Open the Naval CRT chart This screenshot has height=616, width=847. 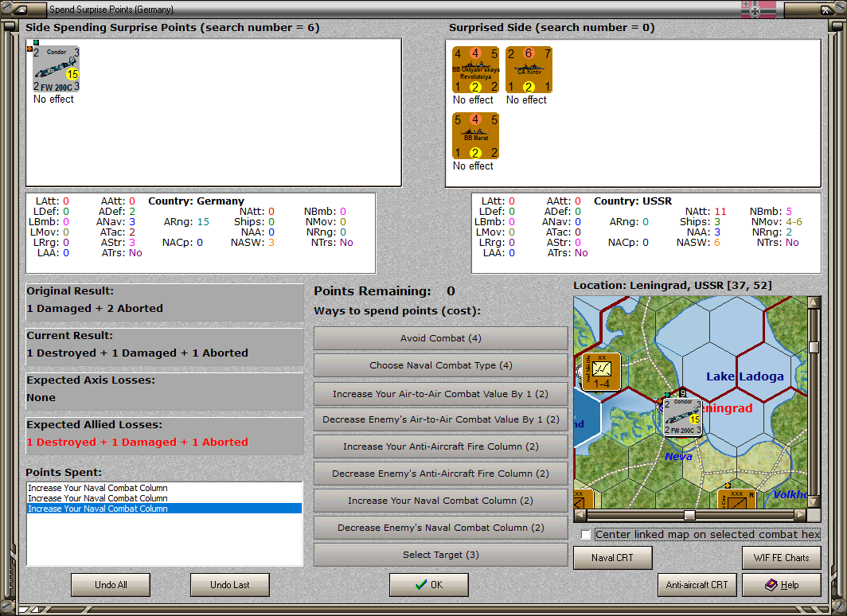pos(612,558)
